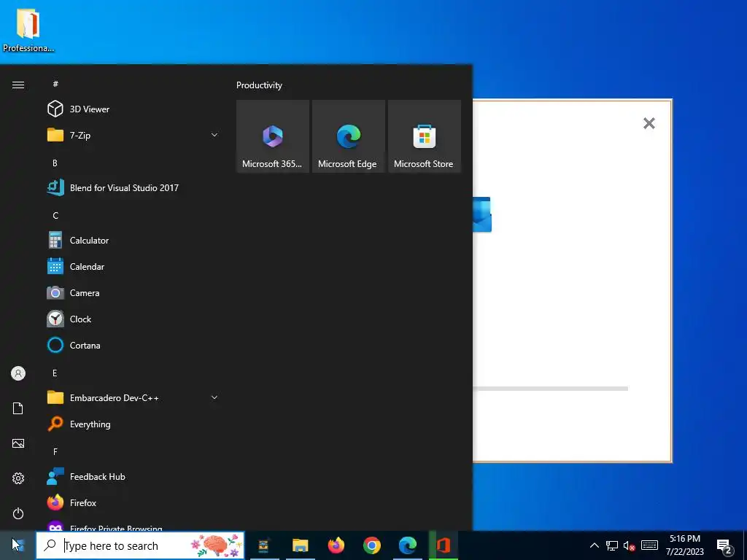This screenshot has height=560, width=747.
Task: Click the Windows Start button
Action: pos(18,545)
